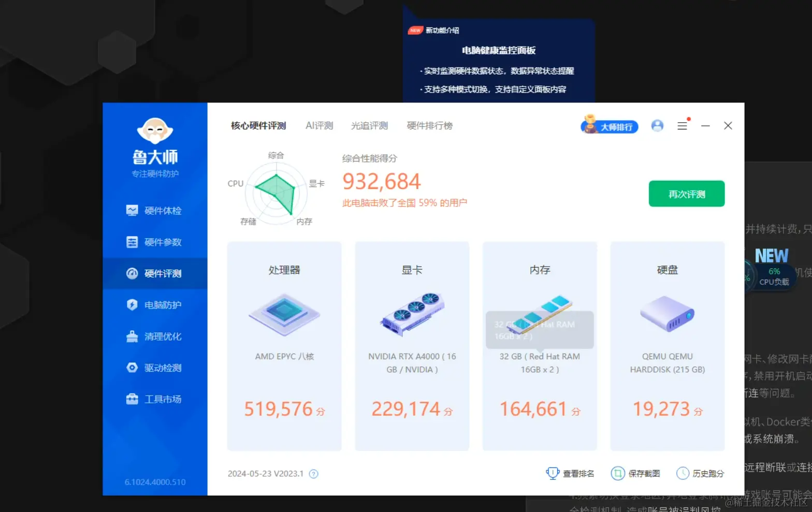This screenshot has width=812, height=512.
Task: Open the 查看排名 link
Action: click(x=578, y=474)
